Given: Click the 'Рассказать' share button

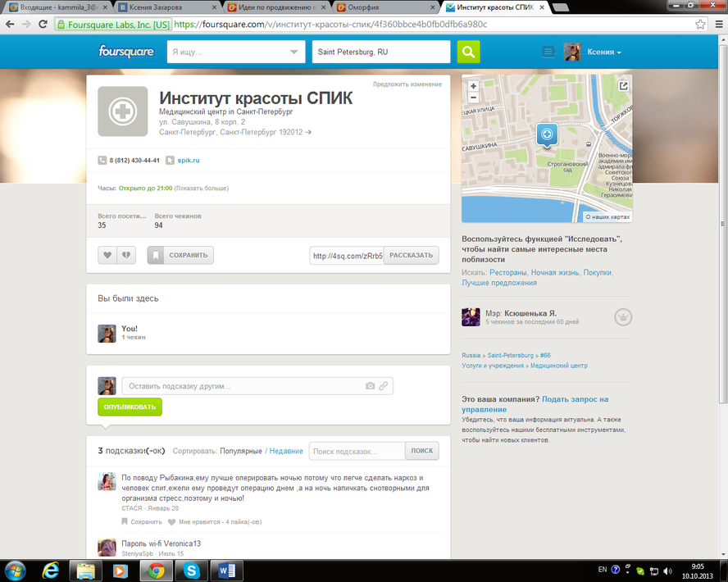Looking at the screenshot, I should click(411, 255).
